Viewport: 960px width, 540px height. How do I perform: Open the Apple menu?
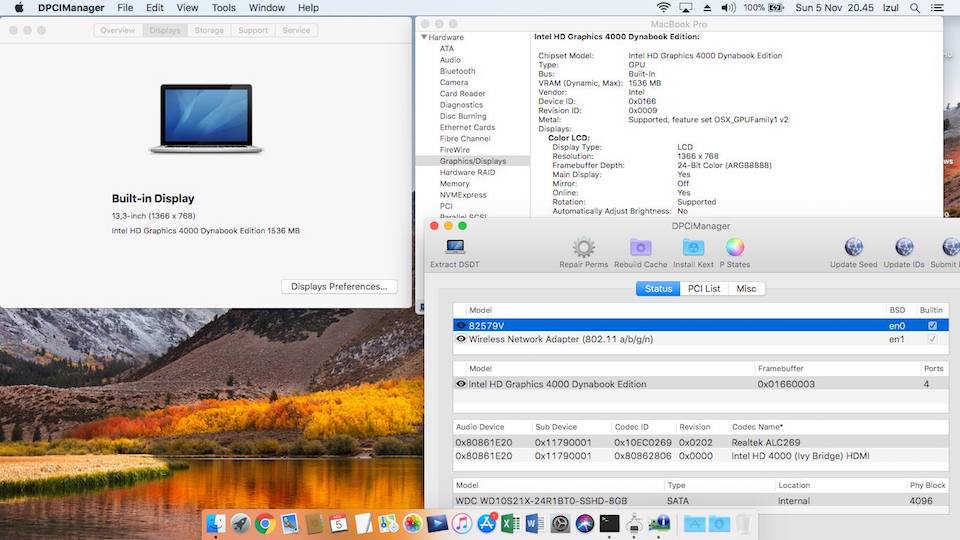tap(19, 8)
